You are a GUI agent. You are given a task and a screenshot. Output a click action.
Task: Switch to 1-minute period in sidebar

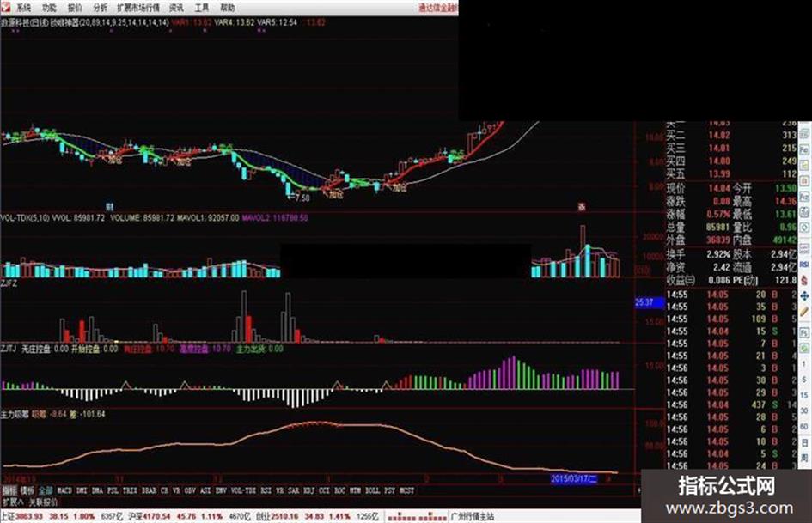point(805,364)
